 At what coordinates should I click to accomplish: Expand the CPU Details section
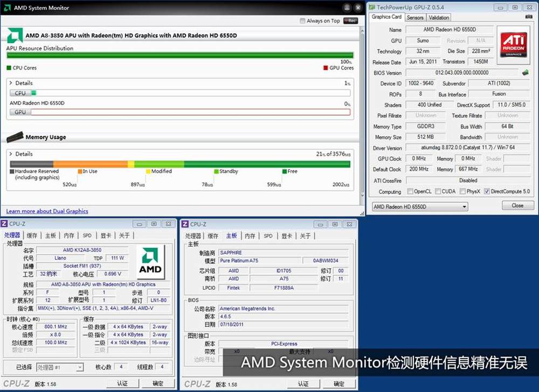click(11, 83)
